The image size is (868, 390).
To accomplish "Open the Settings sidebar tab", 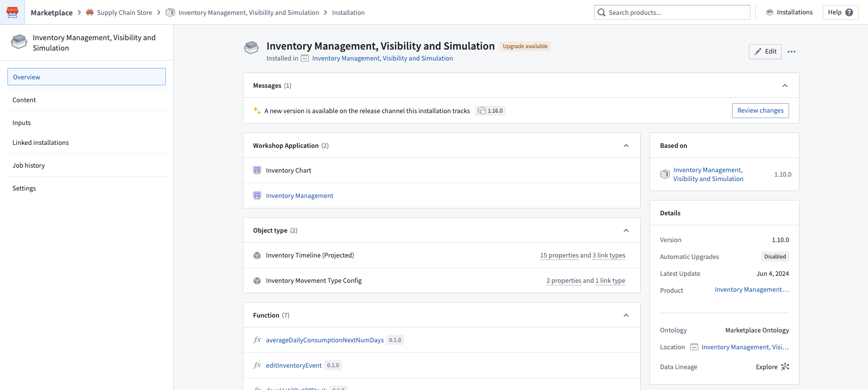I will pos(86,188).
